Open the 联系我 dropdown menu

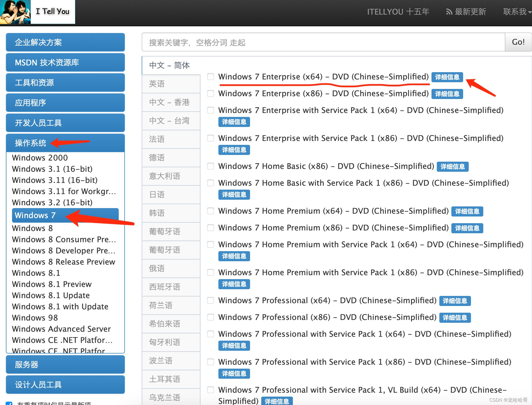[x=517, y=12]
